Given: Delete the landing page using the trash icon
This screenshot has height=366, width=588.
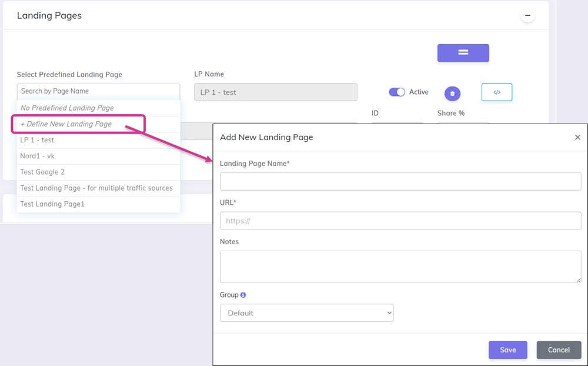Looking at the screenshot, I should tap(452, 92).
